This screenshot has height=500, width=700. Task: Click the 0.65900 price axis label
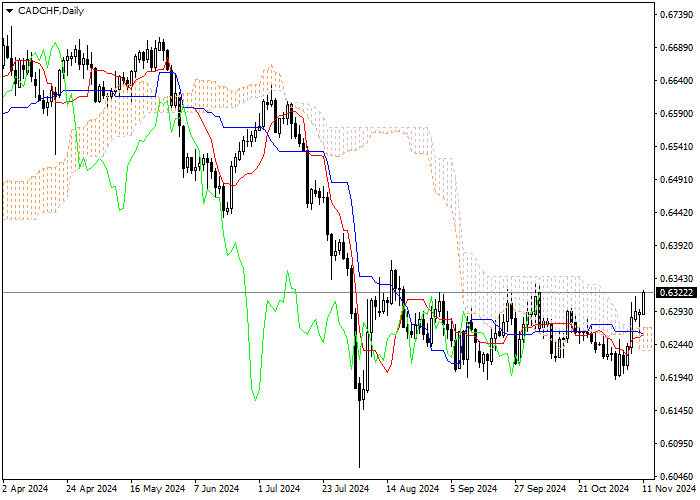(x=676, y=113)
